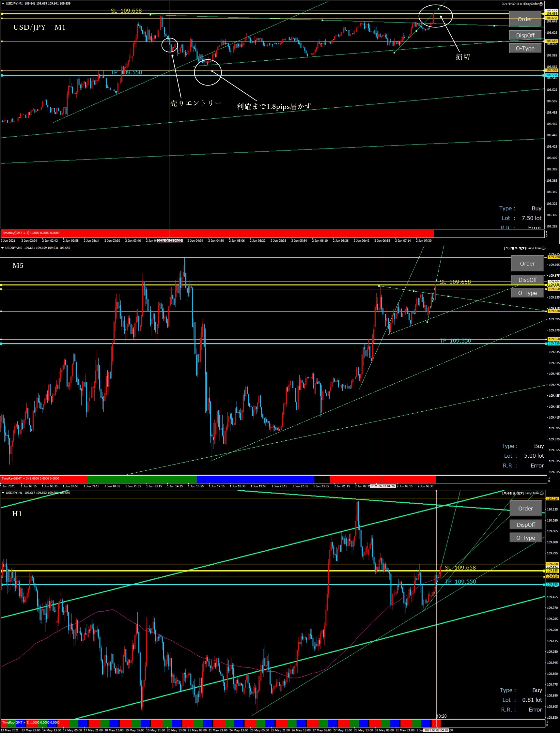Select the 109.610 entry price tag on M5 axis
Viewport: 560px width, 733px height.
tap(554, 311)
